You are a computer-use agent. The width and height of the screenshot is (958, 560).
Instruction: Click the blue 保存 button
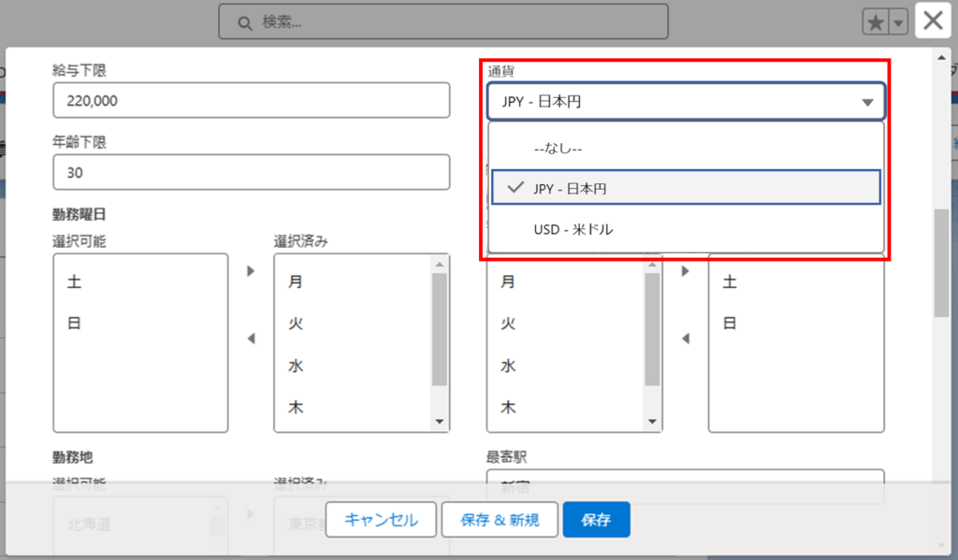coord(596,520)
